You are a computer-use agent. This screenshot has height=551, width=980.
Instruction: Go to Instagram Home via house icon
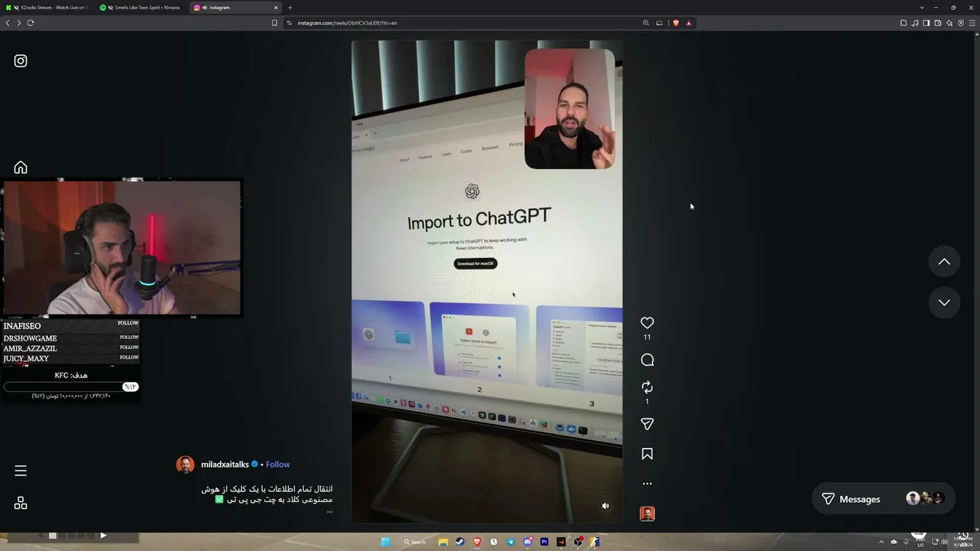pyautogui.click(x=21, y=168)
